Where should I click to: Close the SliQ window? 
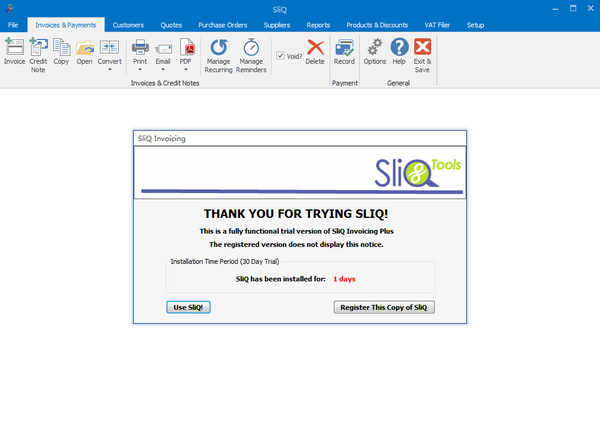tap(590, 8)
